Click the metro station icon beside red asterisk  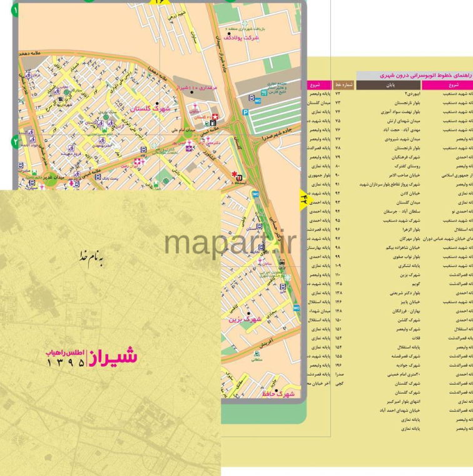[x=239, y=177]
